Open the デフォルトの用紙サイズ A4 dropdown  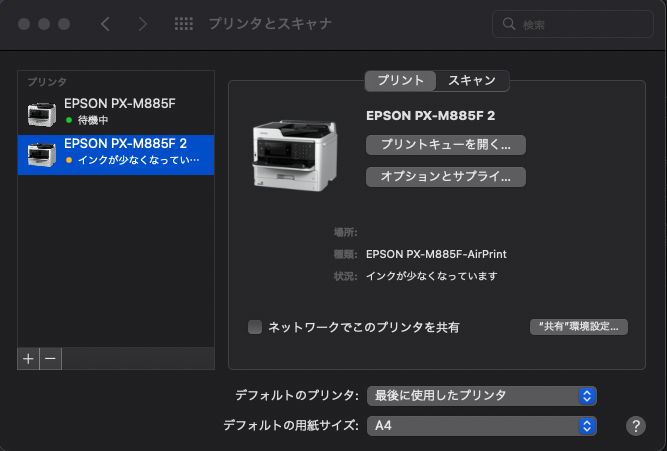[482, 425]
